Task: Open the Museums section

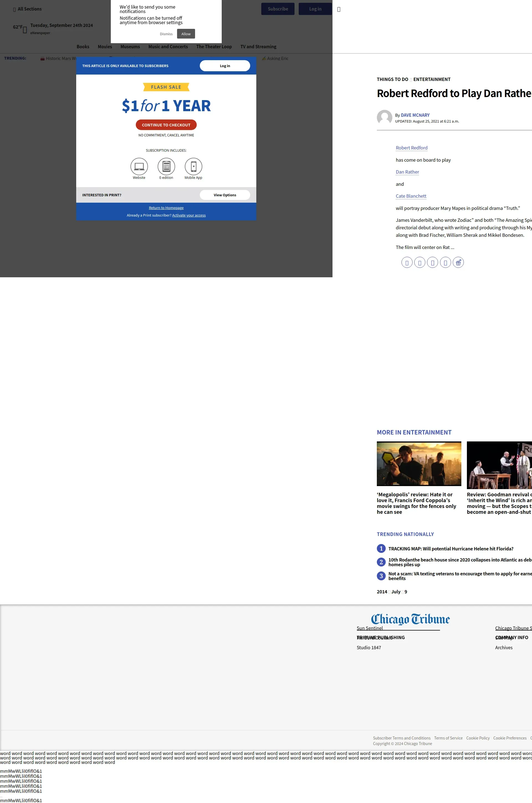Action: coord(130,47)
